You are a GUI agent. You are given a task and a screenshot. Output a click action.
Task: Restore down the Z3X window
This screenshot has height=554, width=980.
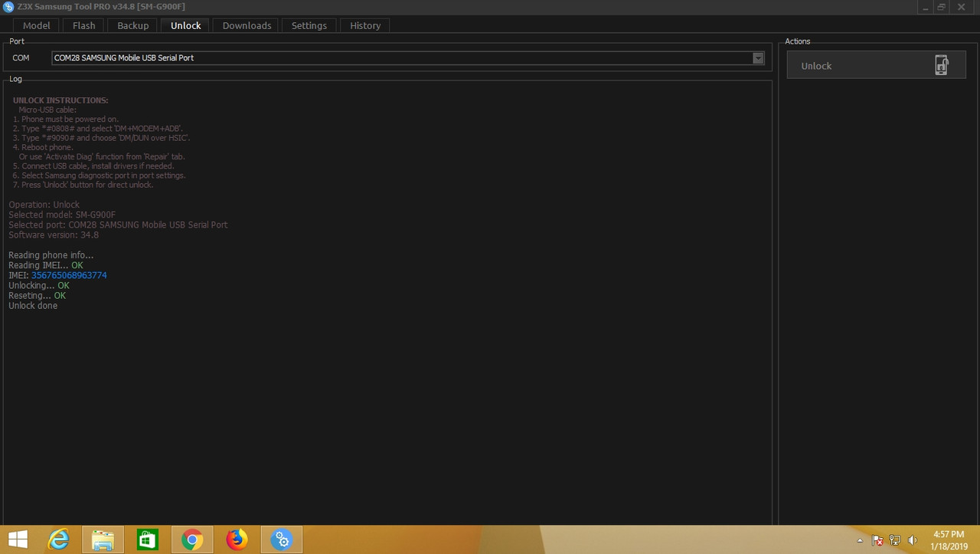[x=942, y=7]
